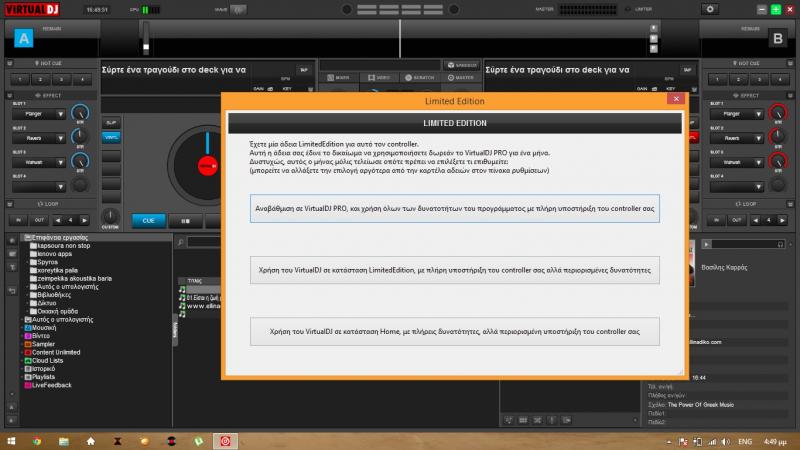
Task: Open deck A slot 2 Reverb effect dropdown
Action: [39, 138]
